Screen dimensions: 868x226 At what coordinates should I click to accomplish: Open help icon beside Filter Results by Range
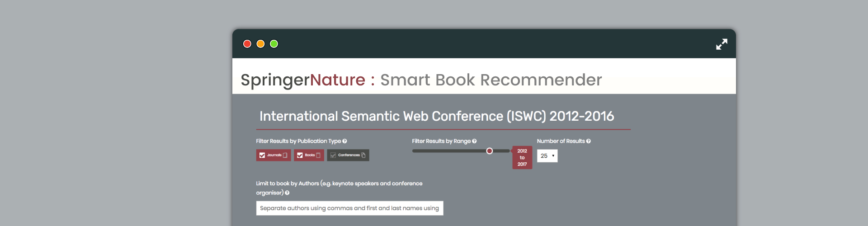(x=474, y=141)
